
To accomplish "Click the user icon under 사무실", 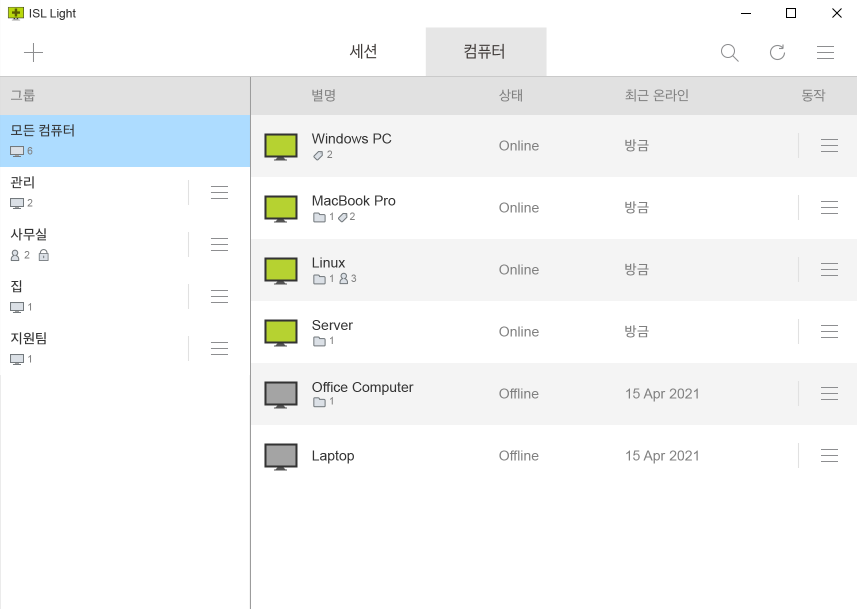I will tap(15, 255).
